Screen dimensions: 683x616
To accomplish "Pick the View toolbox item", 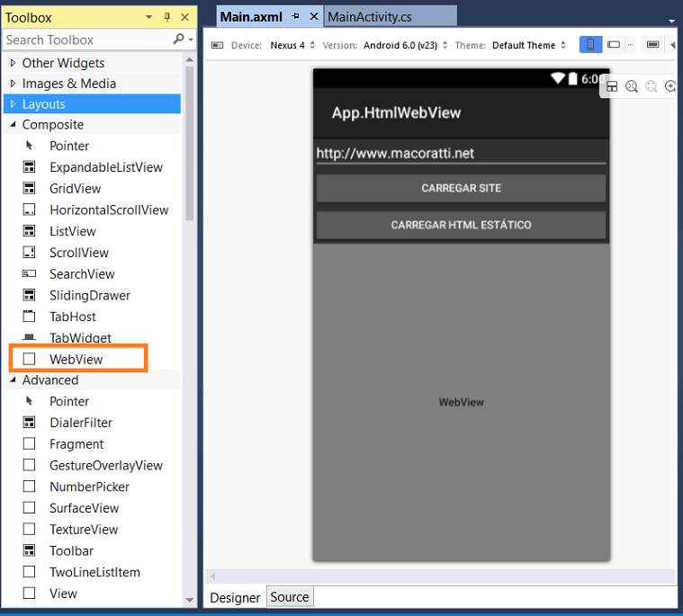I will pyautogui.click(x=63, y=594).
